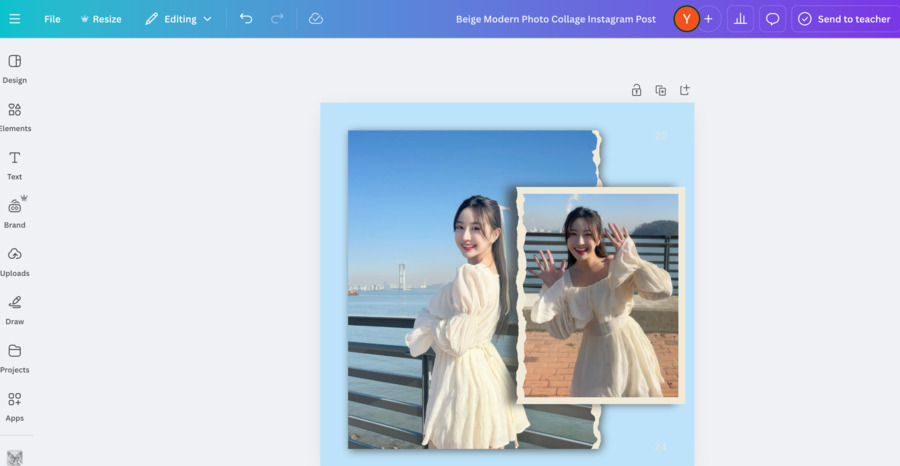The height and width of the screenshot is (466, 900).
Task: Open the Resize option
Action: [x=101, y=19]
